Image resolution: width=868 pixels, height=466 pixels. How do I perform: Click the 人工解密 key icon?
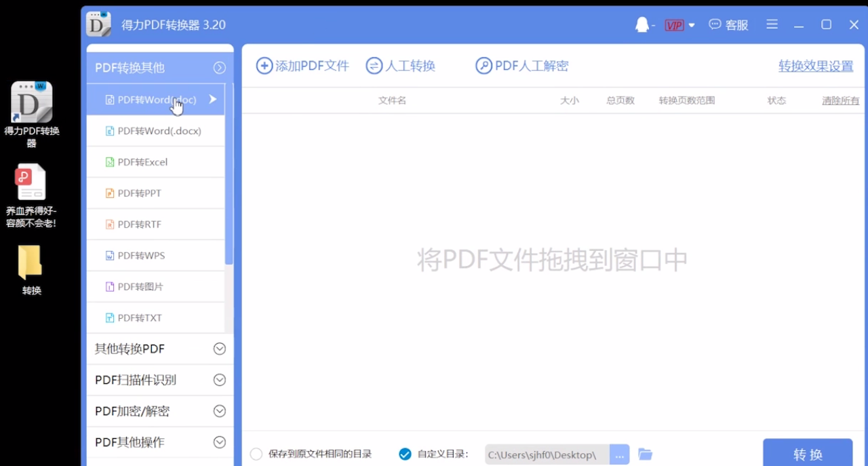tap(484, 66)
